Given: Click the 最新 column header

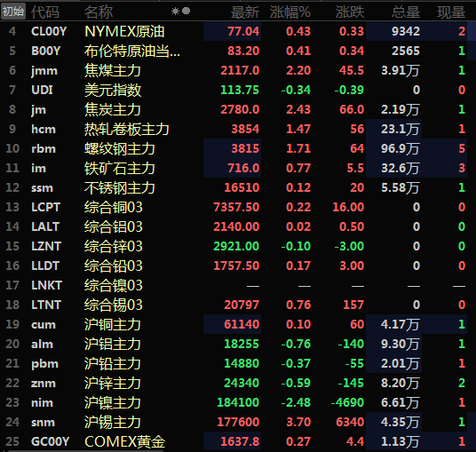Looking at the screenshot, I should click(245, 12).
